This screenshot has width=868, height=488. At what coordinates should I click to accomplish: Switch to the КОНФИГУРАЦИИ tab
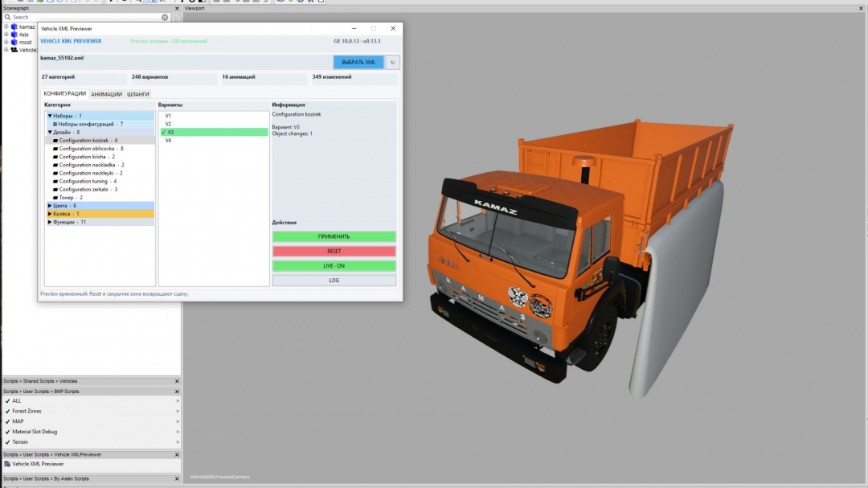coord(65,93)
